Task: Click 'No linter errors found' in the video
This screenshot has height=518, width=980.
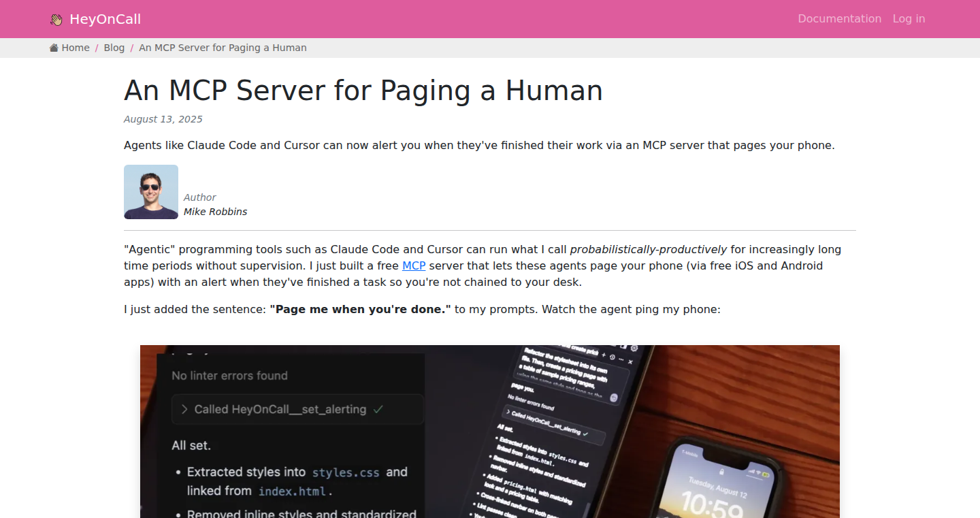Action: 229,376
